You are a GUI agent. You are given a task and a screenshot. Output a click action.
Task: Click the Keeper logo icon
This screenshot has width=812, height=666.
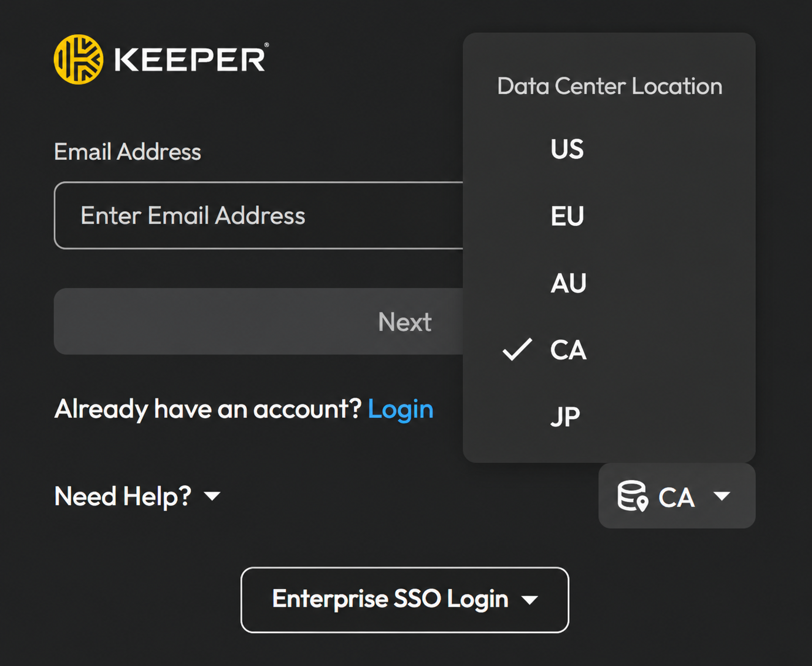coord(79,59)
